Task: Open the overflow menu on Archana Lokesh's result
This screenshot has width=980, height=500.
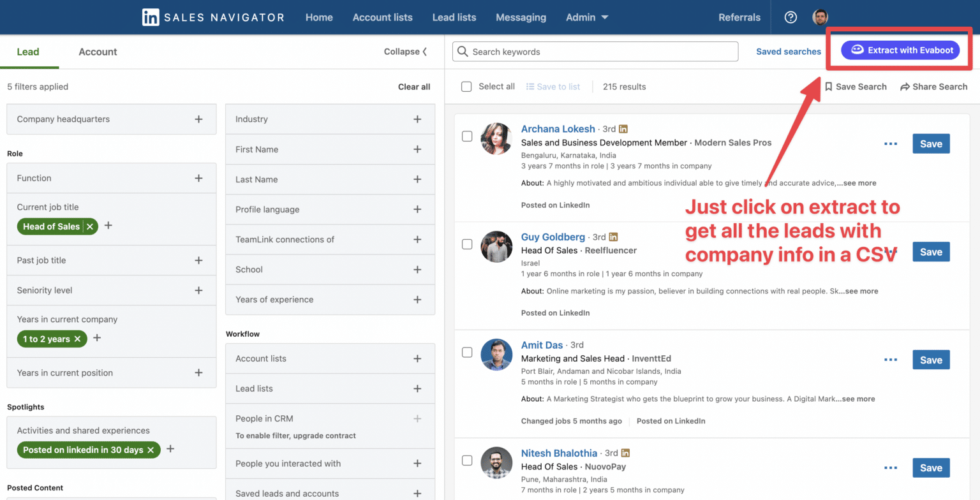Action: point(891,143)
